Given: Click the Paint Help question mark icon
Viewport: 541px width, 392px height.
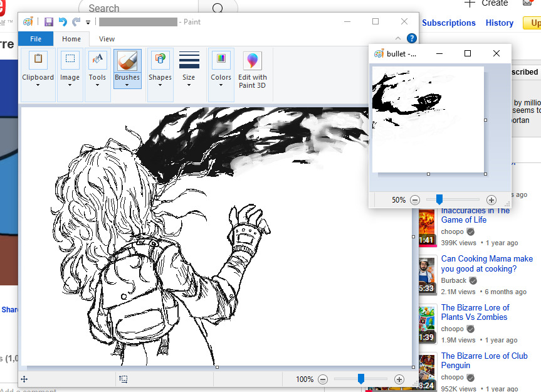Looking at the screenshot, I should [x=411, y=38].
